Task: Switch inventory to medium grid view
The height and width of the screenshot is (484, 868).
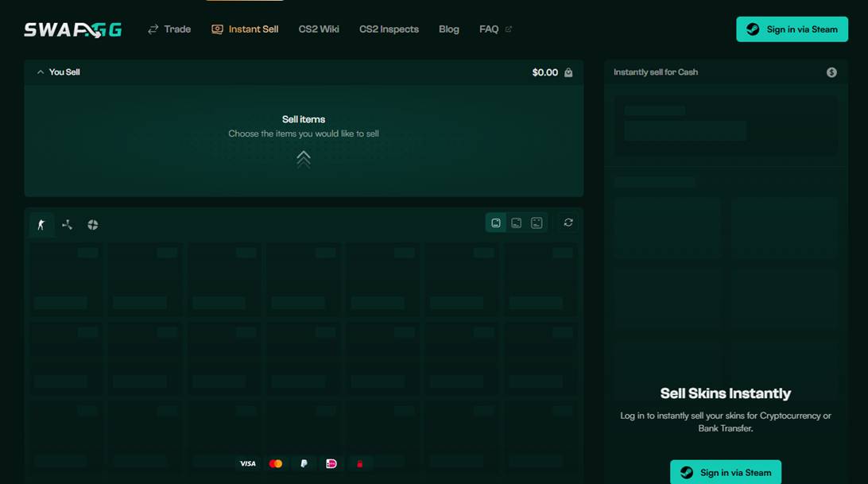Action: [516, 223]
